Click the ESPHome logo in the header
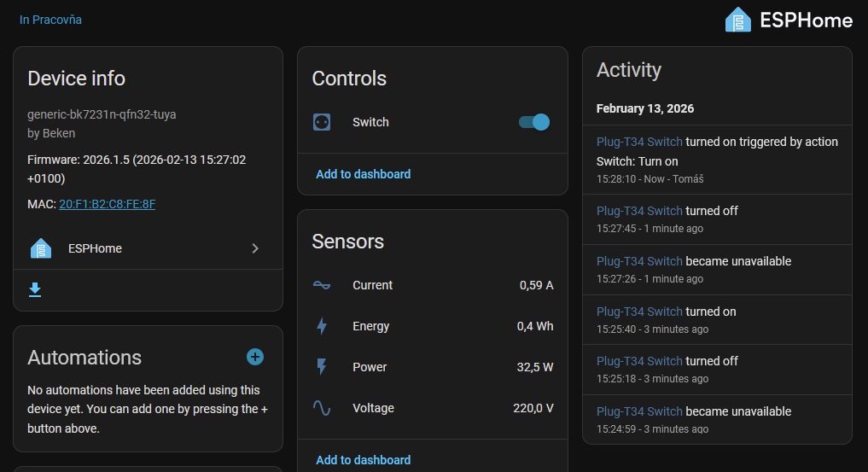 [x=789, y=20]
